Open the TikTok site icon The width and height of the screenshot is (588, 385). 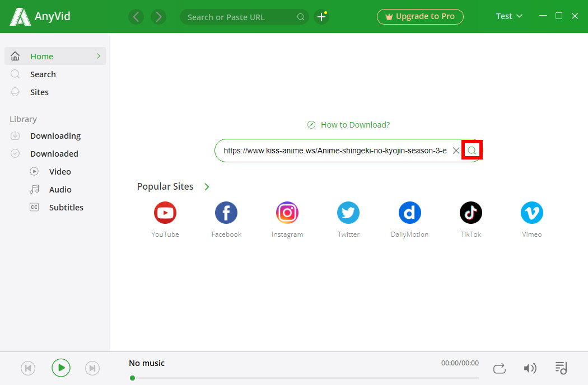click(470, 213)
